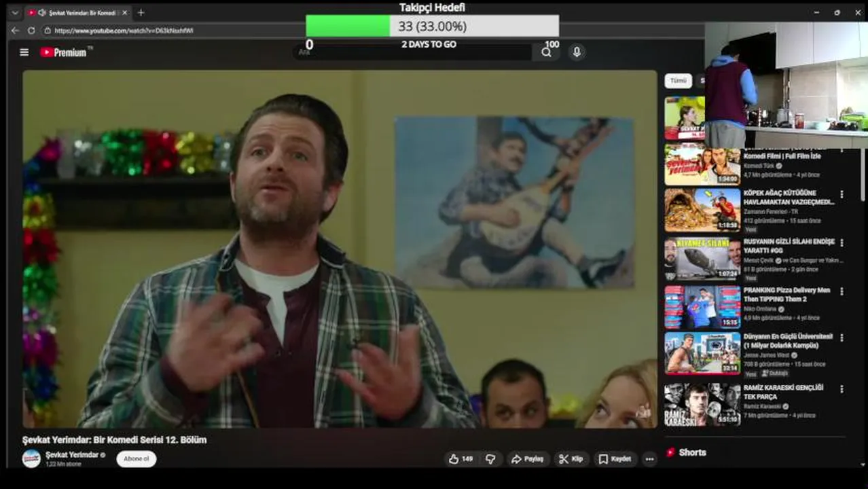The height and width of the screenshot is (489, 868).
Task: Like the video with thumbs-up 149
Action: [x=460, y=459]
